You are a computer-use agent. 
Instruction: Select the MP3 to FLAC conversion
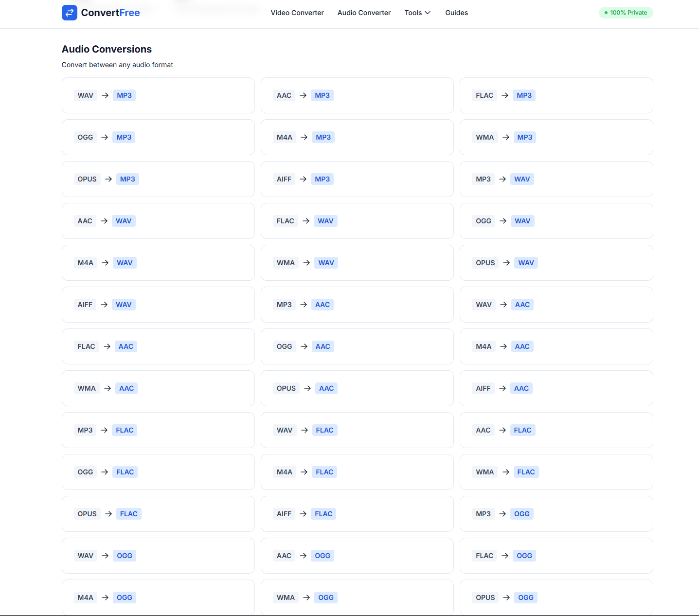(x=158, y=430)
